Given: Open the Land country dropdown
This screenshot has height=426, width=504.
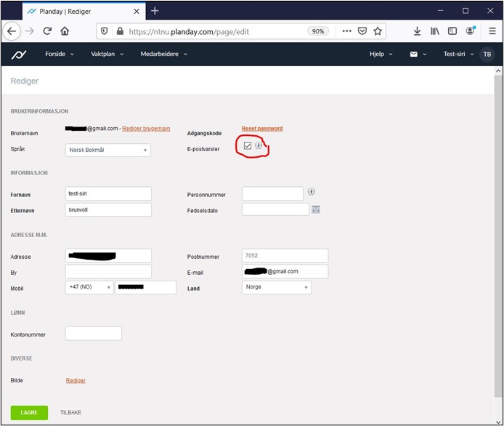Looking at the screenshot, I should coord(276,287).
